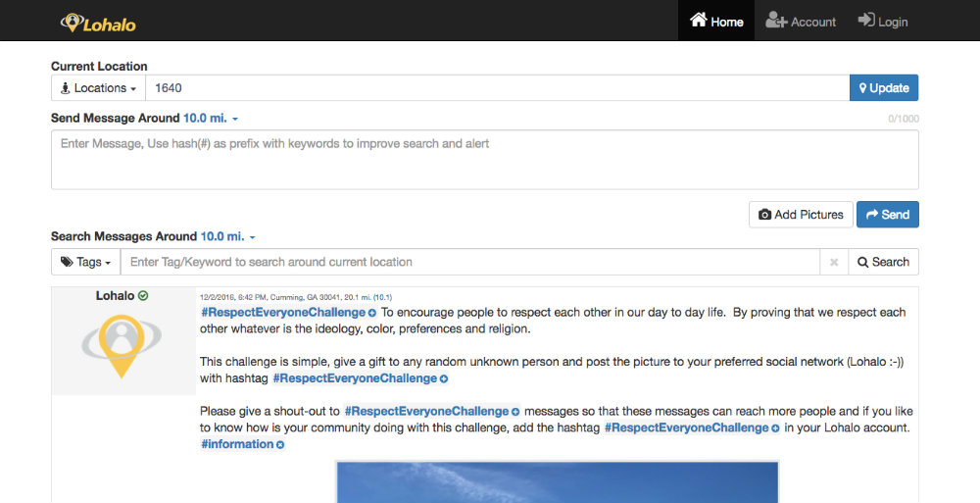Click the (10.1) distance link in post header
Screen dimensions: 980x503
point(382,298)
